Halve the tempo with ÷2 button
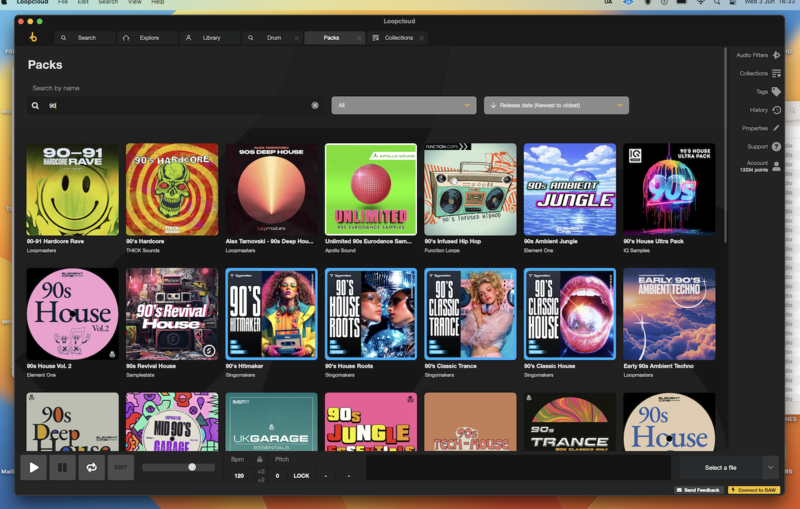The width and height of the screenshot is (800, 509). tap(261, 480)
